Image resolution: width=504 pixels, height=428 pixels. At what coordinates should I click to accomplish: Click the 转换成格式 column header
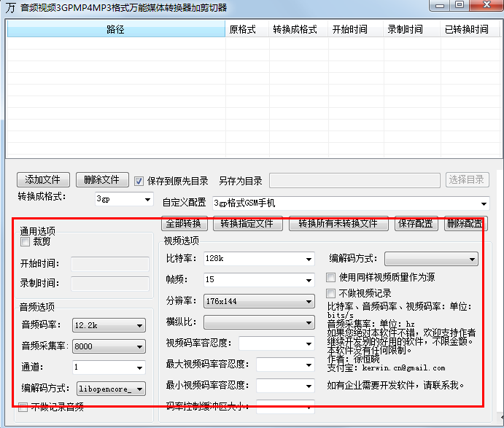pyautogui.click(x=298, y=29)
